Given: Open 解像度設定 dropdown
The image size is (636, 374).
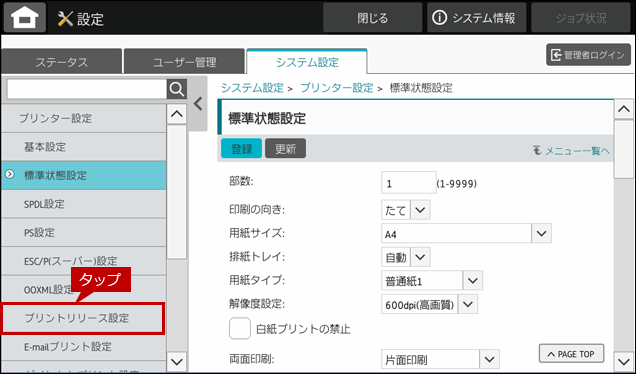Looking at the screenshot, I should tap(430, 304).
